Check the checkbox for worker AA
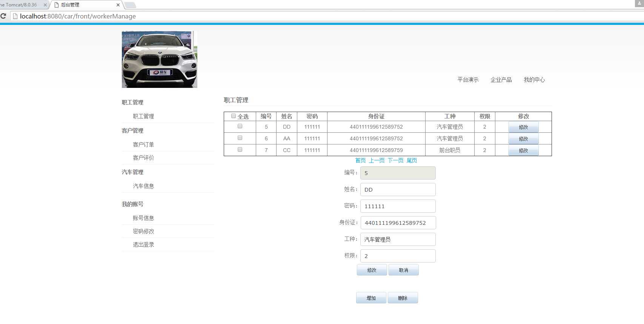The image size is (644, 324). tap(240, 138)
